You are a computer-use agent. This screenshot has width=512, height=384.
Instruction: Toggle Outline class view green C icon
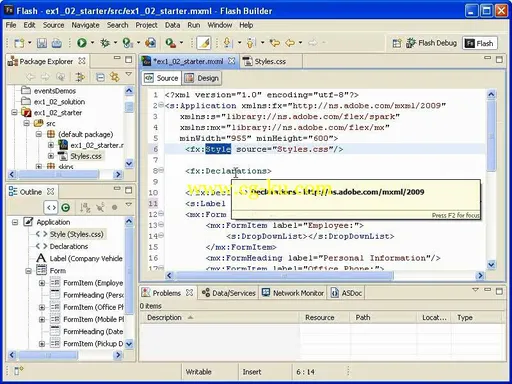[x=66, y=208]
